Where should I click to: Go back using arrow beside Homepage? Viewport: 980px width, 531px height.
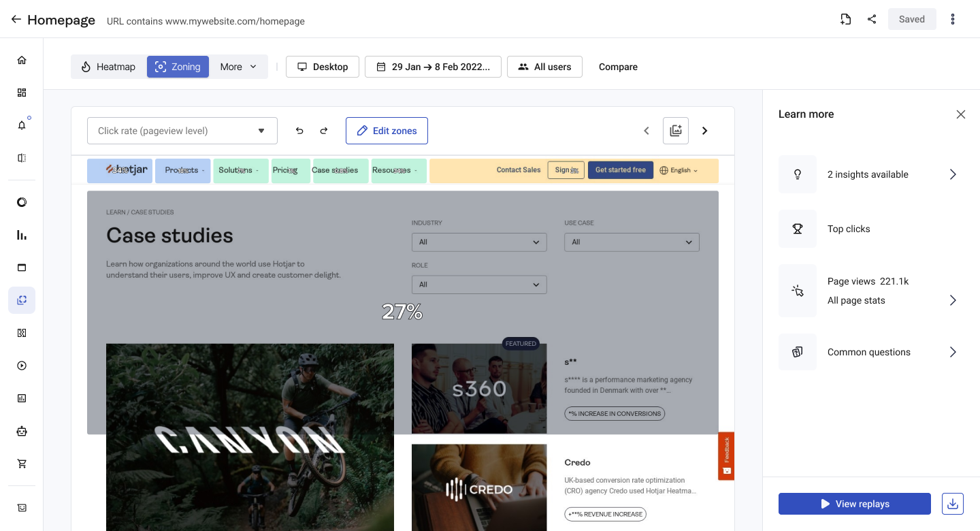(16, 20)
